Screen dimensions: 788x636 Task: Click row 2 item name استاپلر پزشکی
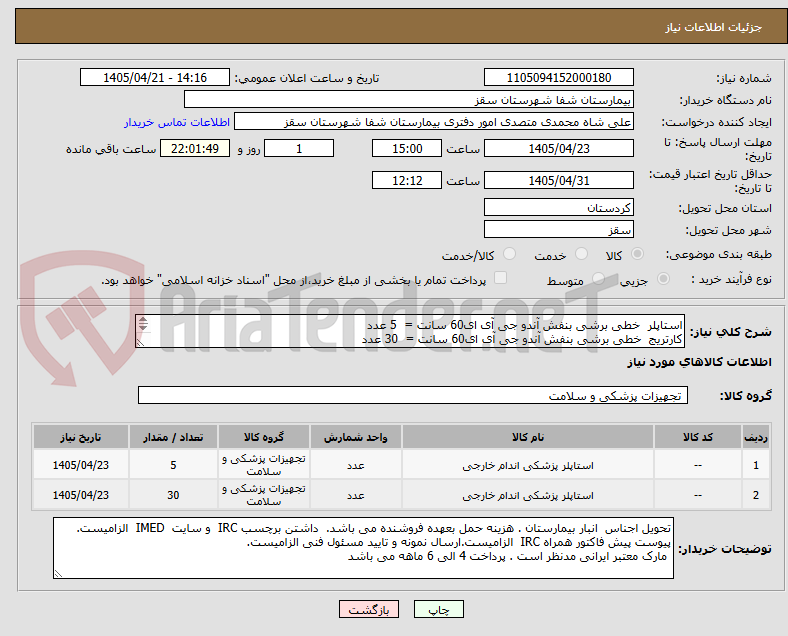click(x=528, y=495)
